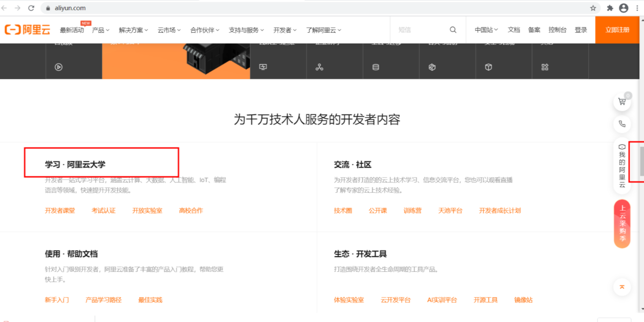This screenshot has height=322, width=644.
Task: Expand the 产品 dropdown menu
Action: point(101,30)
